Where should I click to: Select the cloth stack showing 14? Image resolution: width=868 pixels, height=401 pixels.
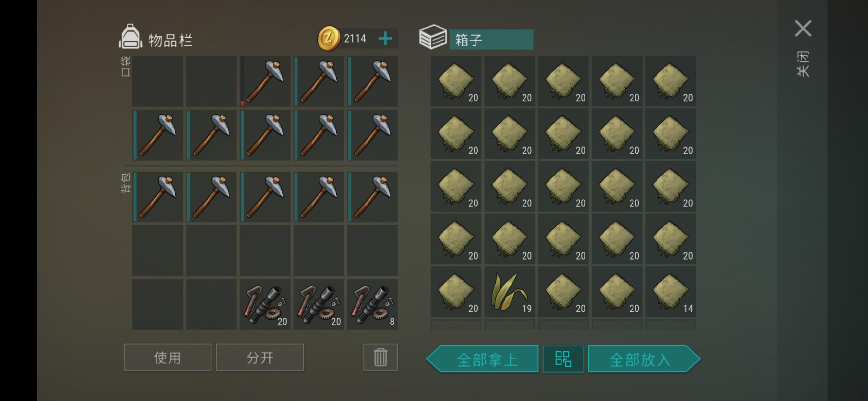[670, 292]
